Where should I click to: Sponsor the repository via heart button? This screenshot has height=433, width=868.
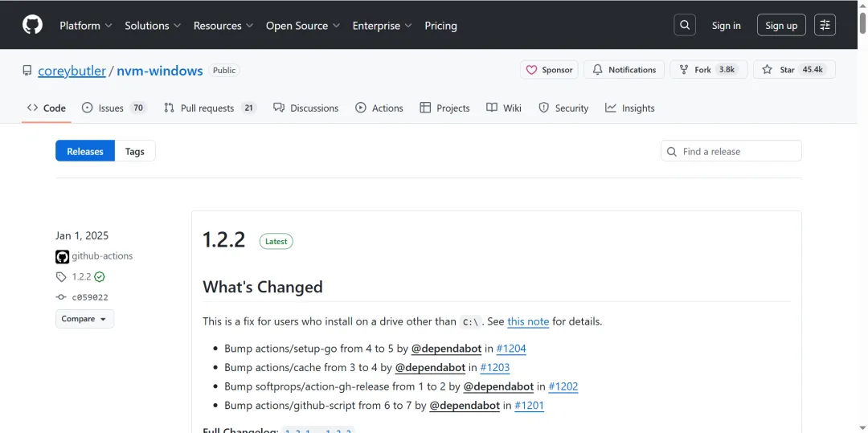pyautogui.click(x=549, y=70)
